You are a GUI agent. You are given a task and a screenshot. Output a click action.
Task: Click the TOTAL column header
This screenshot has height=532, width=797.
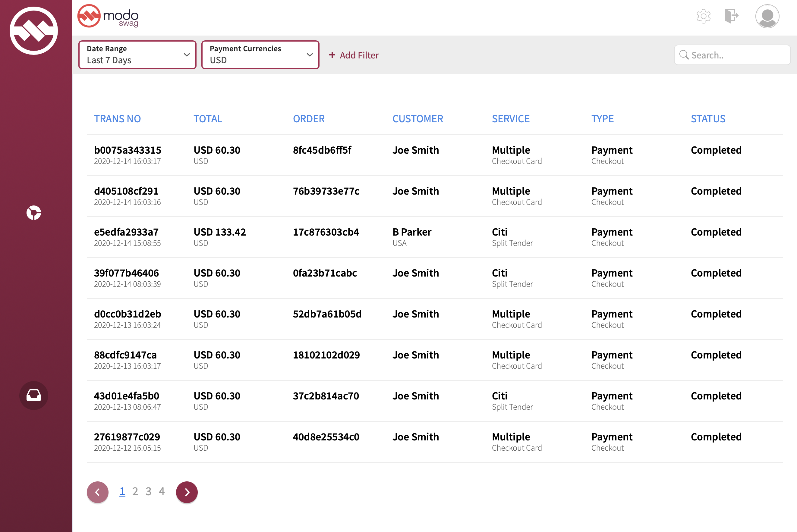click(208, 119)
